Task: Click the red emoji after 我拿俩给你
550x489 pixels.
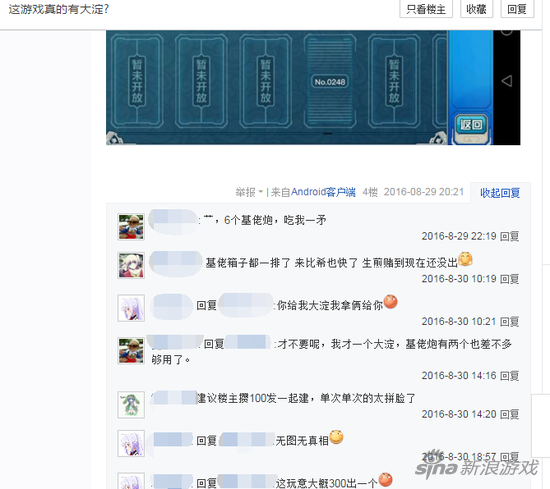Action: 390,302
